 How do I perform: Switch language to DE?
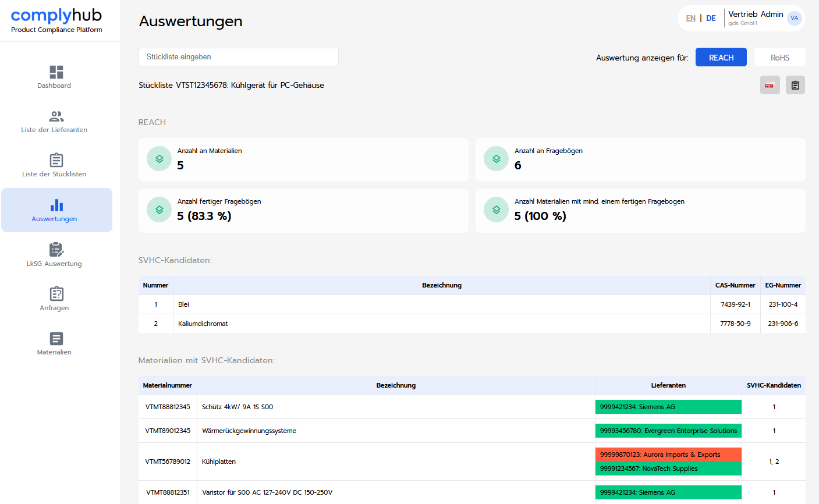pyautogui.click(x=711, y=18)
